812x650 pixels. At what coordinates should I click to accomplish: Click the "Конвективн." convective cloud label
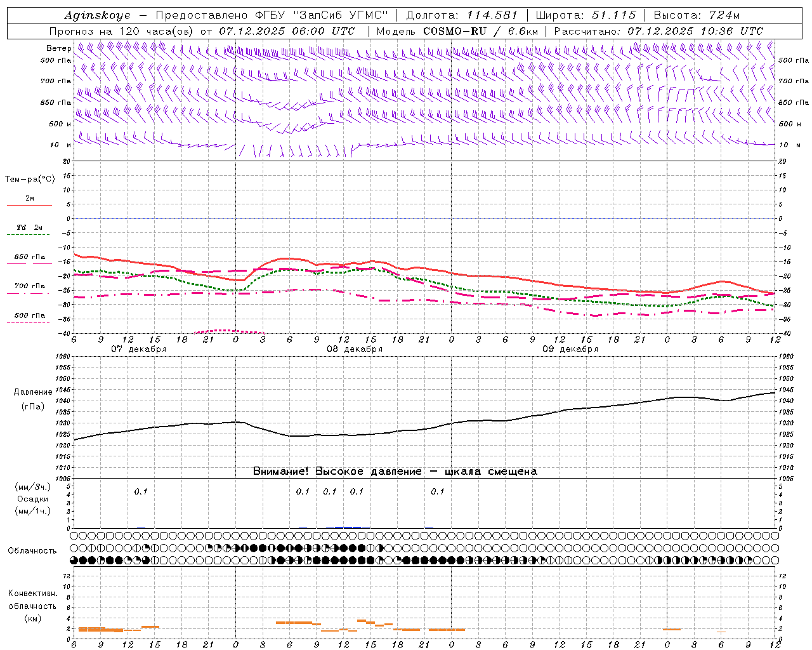click(32, 594)
